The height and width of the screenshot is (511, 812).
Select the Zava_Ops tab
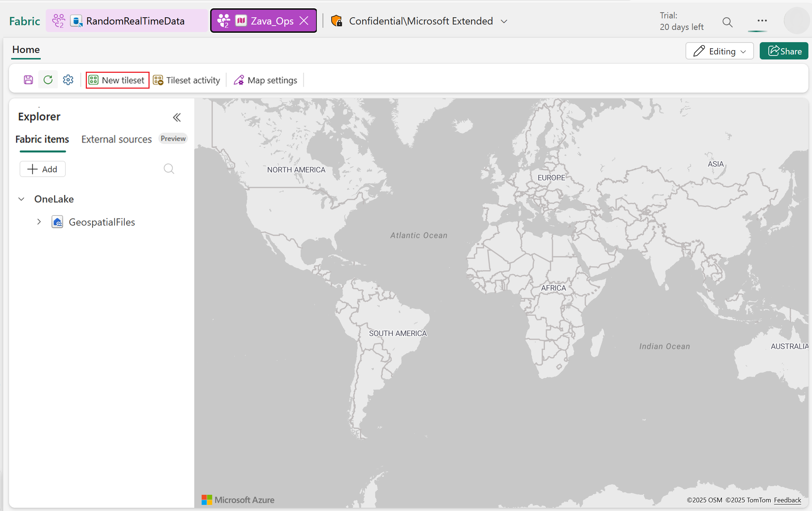(x=264, y=21)
